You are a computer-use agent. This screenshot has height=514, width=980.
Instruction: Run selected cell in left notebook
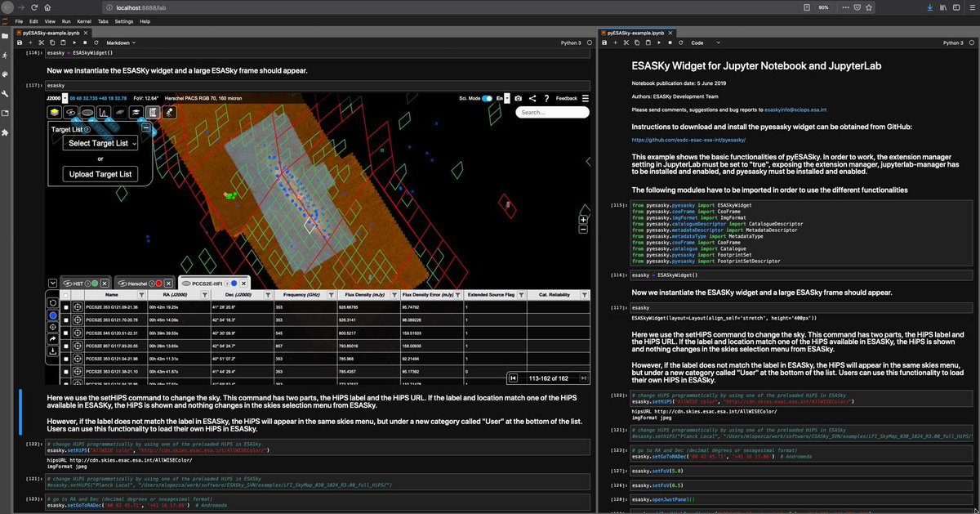74,42
